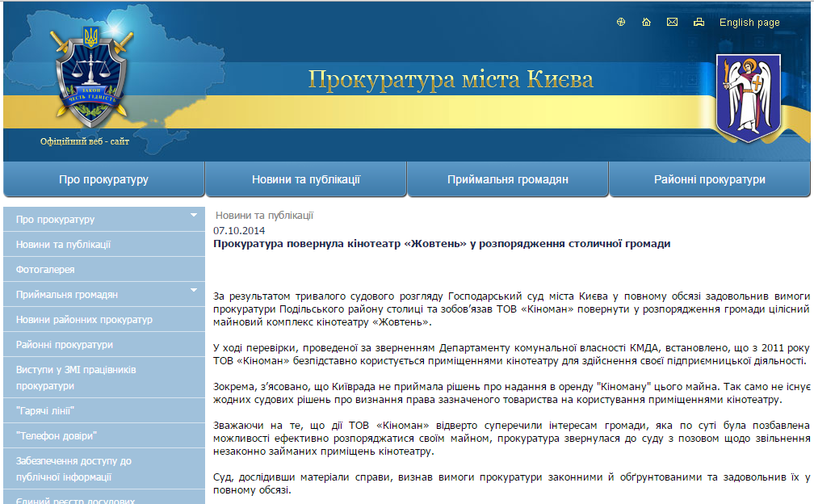Open sidebar "Виступи у ЗМІ працівників прокуратури"
Screen dimensions: 814x504
pyautogui.click(x=104, y=377)
